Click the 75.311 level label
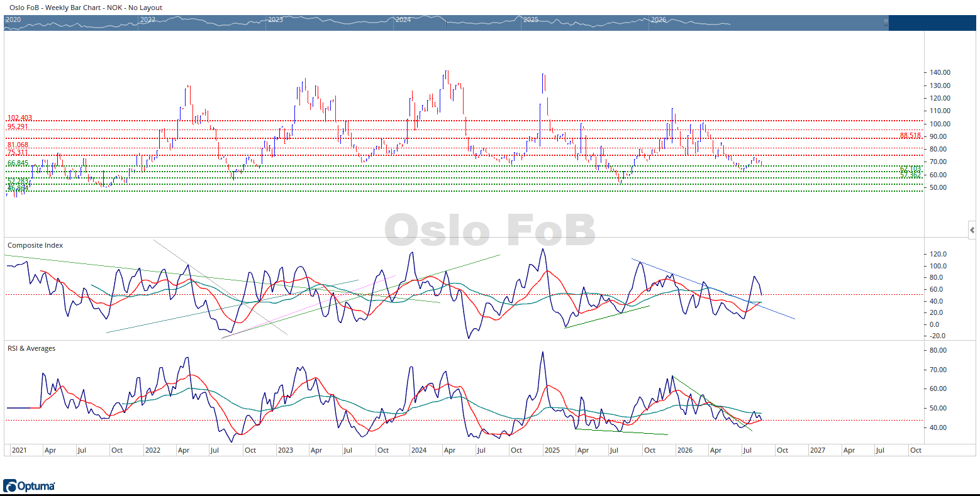Viewport: 980px width, 496px height. (18, 153)
